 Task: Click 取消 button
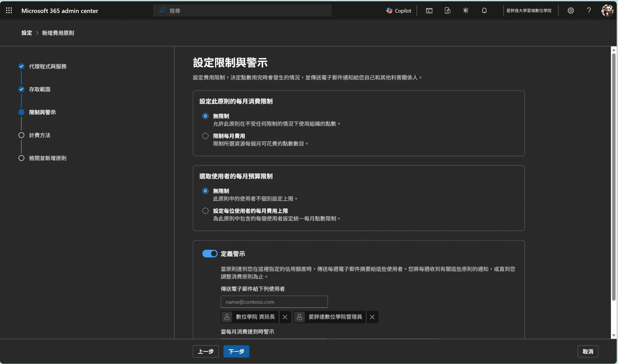tap(588, 351)
